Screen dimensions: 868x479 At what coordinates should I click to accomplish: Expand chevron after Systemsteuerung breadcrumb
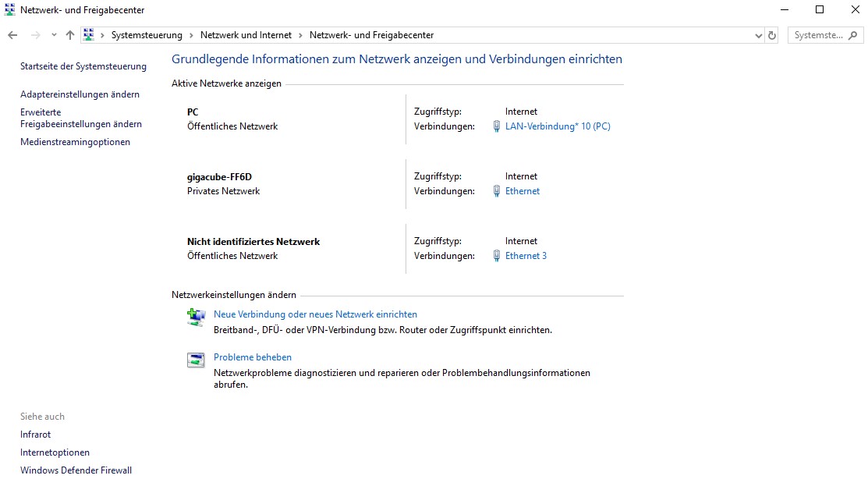pos(191,35)
